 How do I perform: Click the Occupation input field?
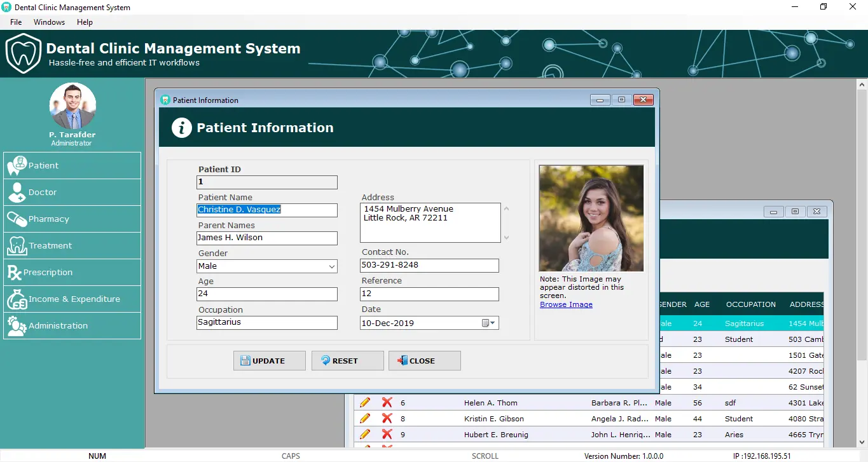pyautogui.click(x=267, y=322)
